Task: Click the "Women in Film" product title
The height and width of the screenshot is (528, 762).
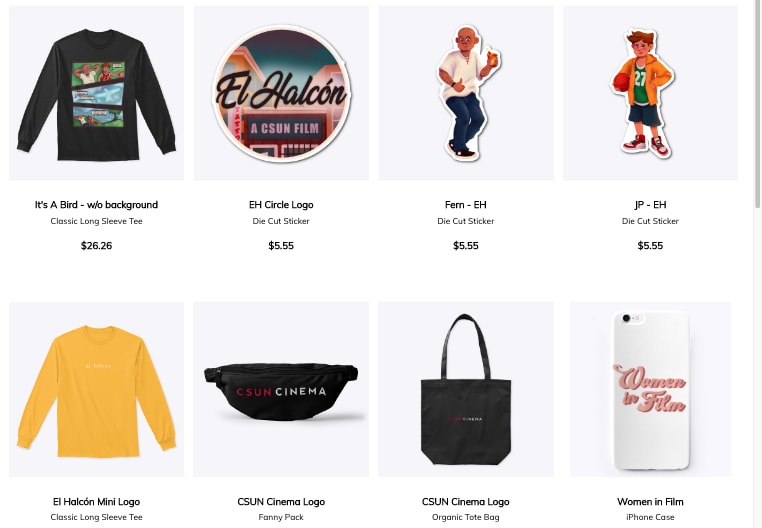Action: pyautogui.click(x=650, y=502)
